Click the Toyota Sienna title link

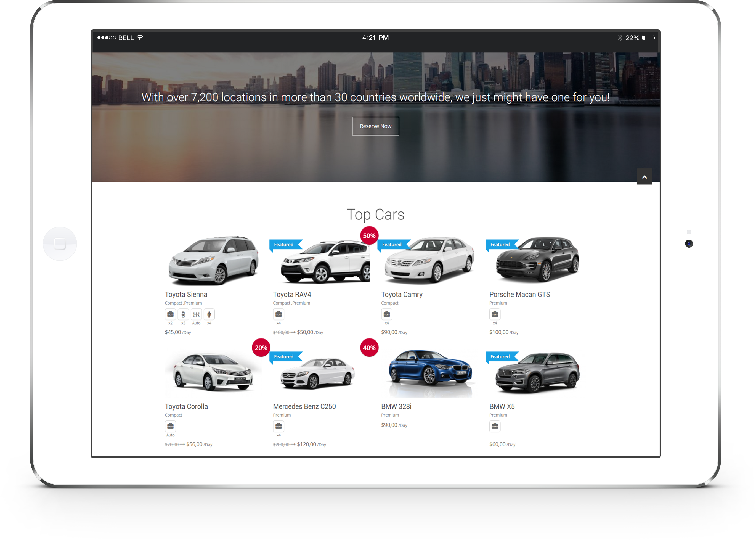pos(186,294)
